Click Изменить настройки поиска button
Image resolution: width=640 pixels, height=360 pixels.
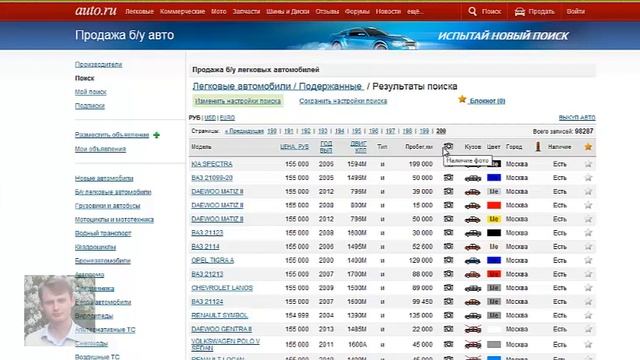238,101
